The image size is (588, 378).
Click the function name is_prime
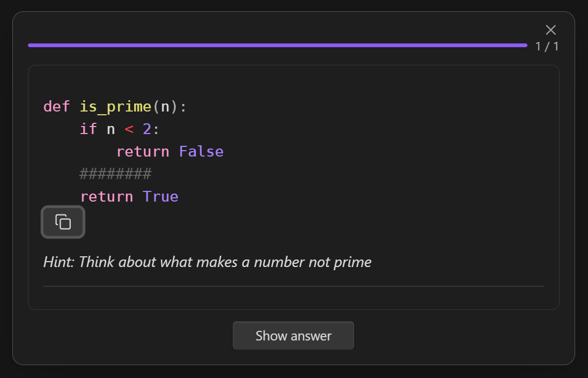point(115,106)
